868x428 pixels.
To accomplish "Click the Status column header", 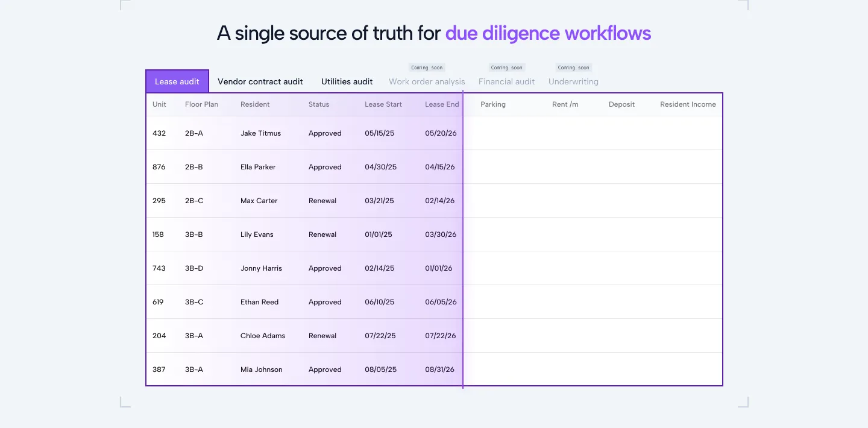I will coord(319,104).
